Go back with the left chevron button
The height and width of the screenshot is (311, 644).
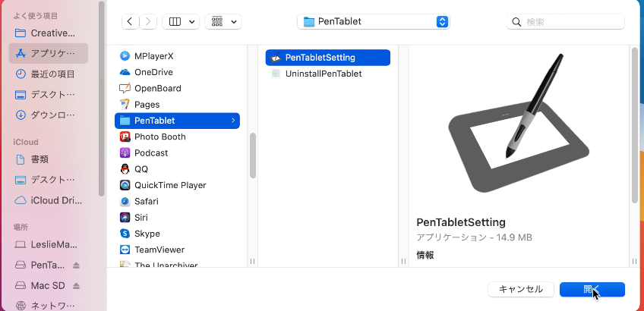130,22
